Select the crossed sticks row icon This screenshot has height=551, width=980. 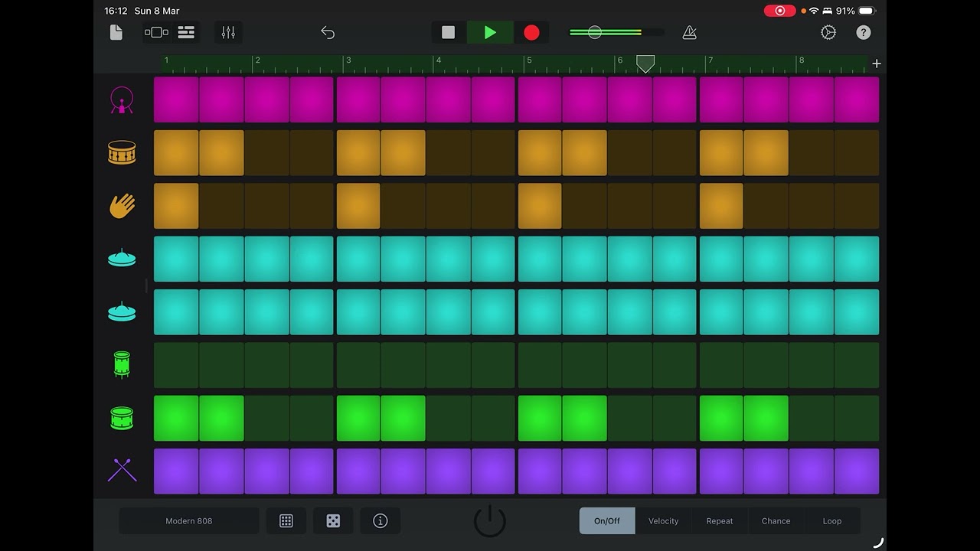(x=122, y=471)
